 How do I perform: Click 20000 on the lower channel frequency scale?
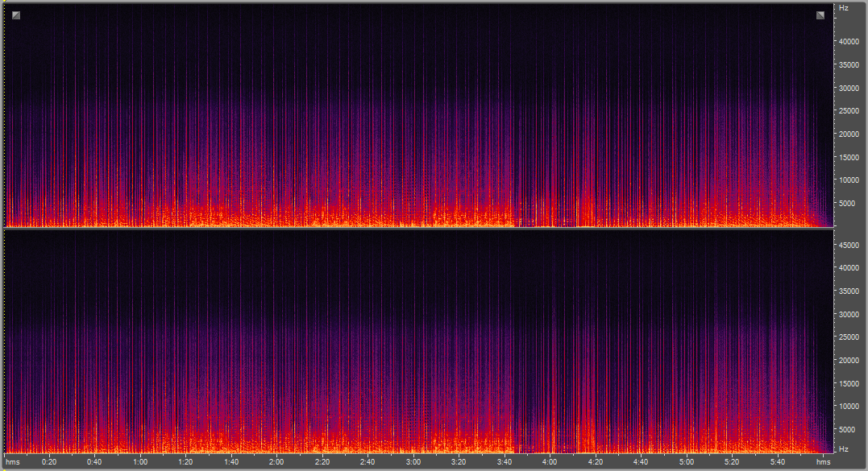click(849, 361)
